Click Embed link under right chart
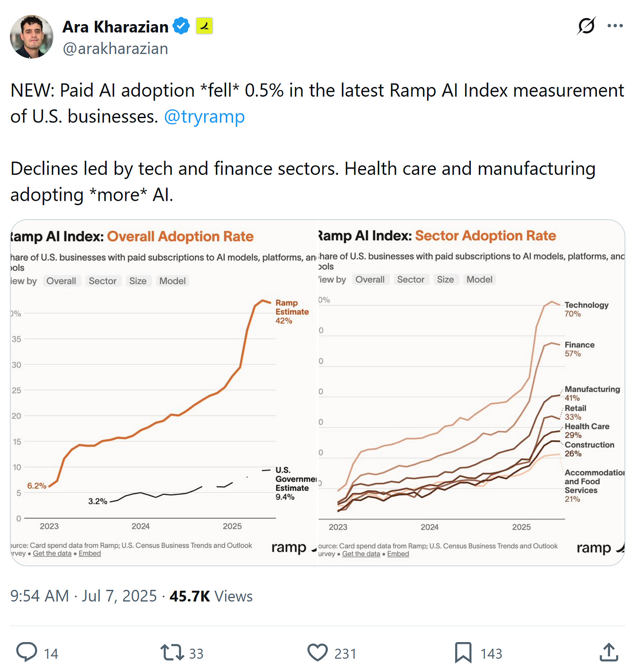The width and height of the screenshot is (639, 672). click(x=398, y=554)
